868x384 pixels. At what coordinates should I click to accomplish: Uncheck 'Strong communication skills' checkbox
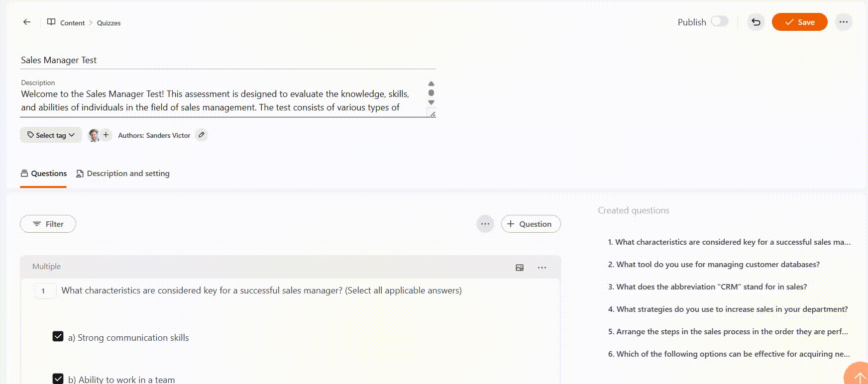[x=58, y=337]
